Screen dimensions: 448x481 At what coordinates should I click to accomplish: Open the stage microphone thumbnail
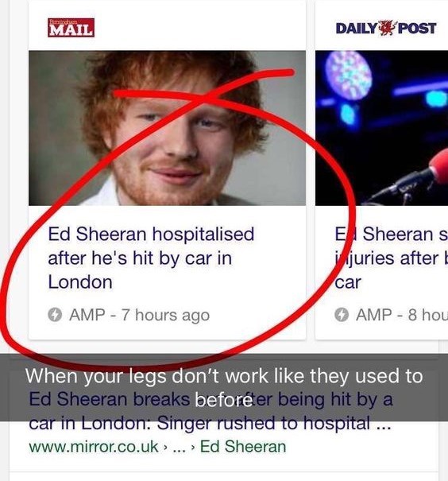pyautogui.click(x=381, y=128)
